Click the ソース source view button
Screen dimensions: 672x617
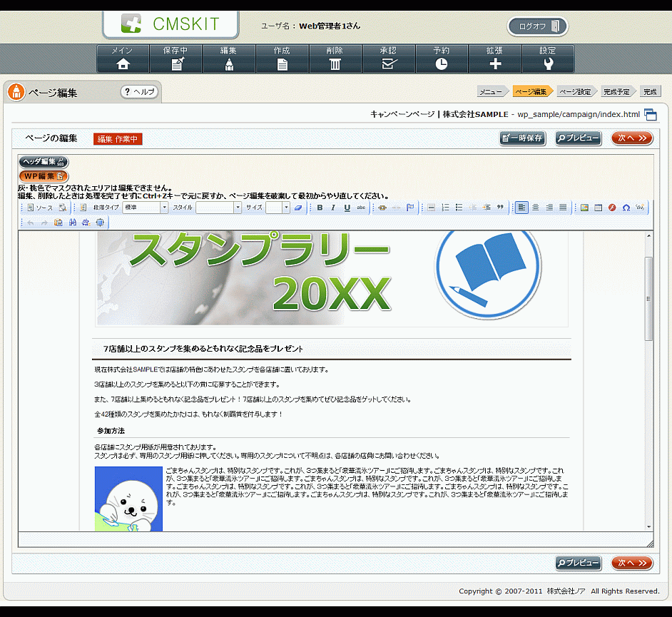39,208
